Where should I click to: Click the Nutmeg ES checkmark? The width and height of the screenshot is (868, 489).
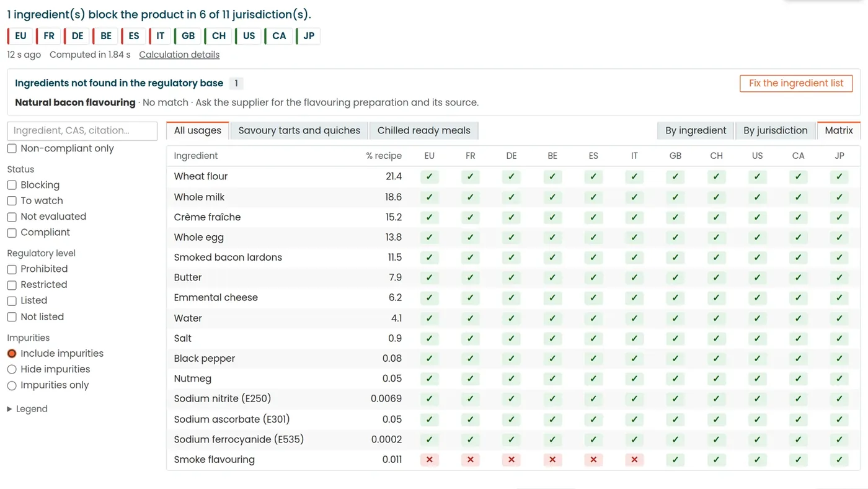click(593, 379)
